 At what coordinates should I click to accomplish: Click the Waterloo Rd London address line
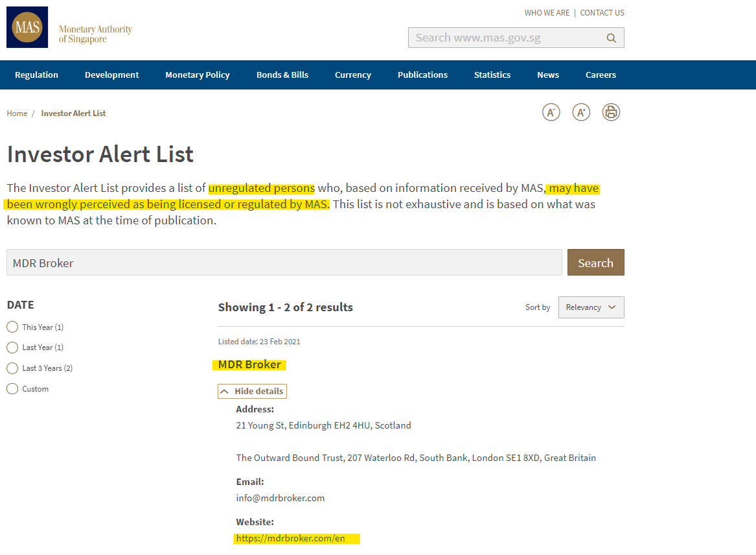416,458
